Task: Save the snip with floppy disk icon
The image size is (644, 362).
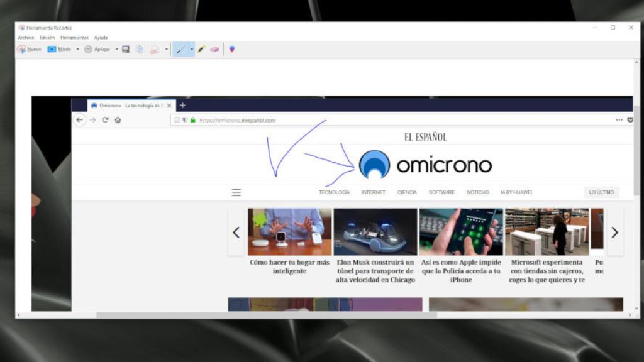Action: pos(126,49)
